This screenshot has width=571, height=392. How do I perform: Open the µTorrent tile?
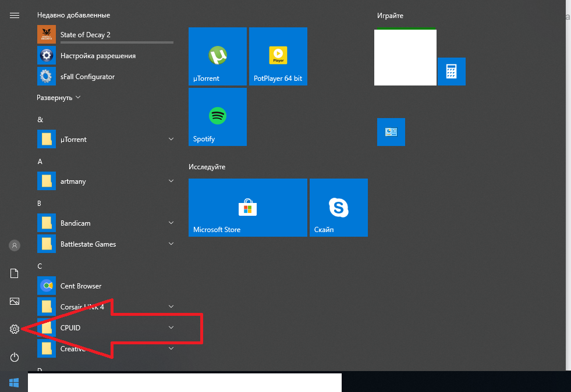(218, 56)
